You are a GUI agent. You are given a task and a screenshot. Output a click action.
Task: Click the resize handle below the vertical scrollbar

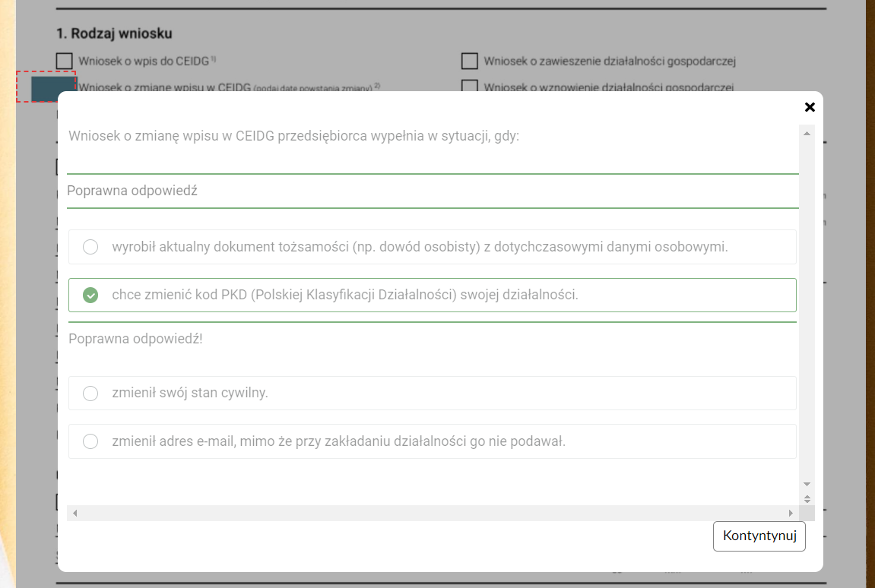807,498
